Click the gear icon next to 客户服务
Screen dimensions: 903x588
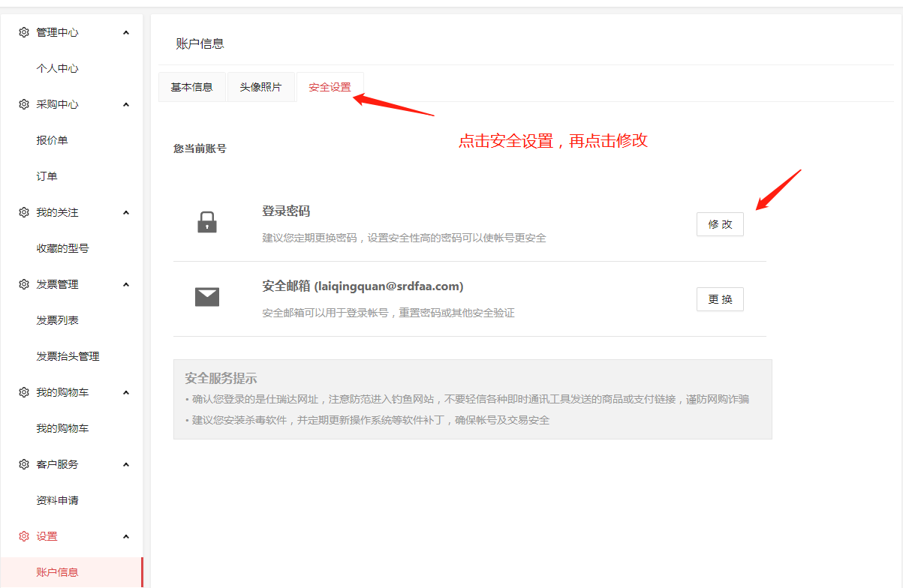coord(24,464)
